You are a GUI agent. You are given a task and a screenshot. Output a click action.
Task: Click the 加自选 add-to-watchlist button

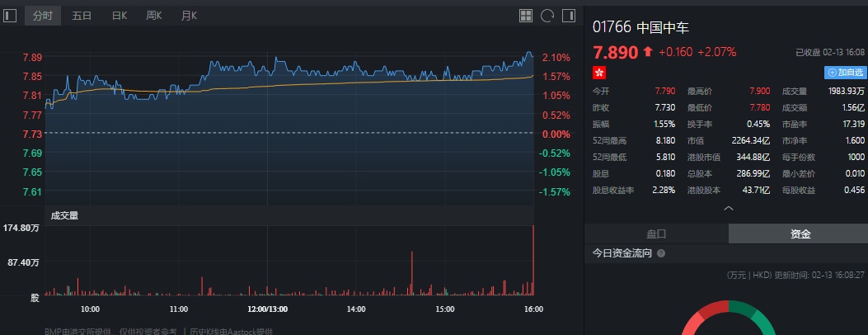(846, 73)
